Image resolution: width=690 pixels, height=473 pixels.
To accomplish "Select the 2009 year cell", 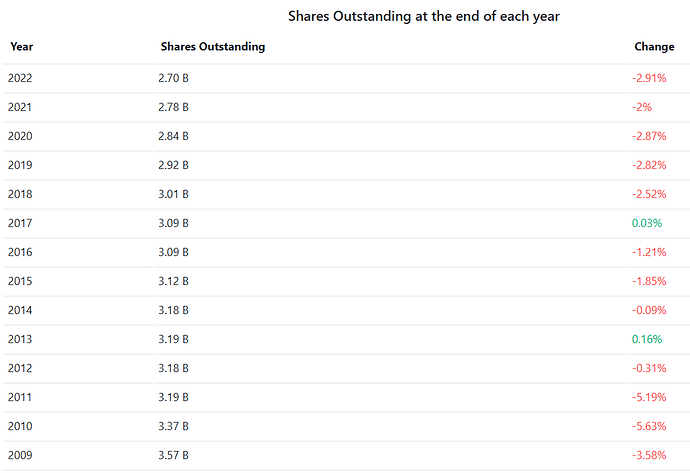I will click(x=20, y=455).
